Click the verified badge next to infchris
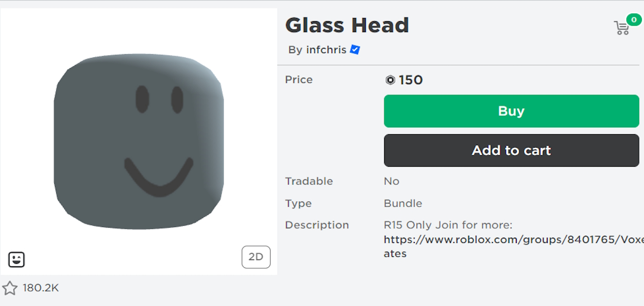 [354, 50]
